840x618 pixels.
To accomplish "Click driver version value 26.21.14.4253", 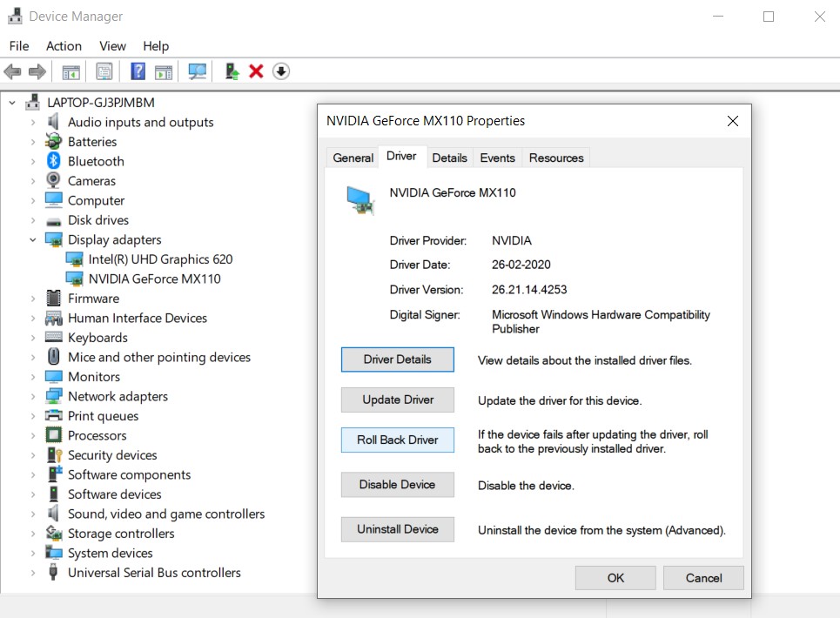I will pos(529,290).
